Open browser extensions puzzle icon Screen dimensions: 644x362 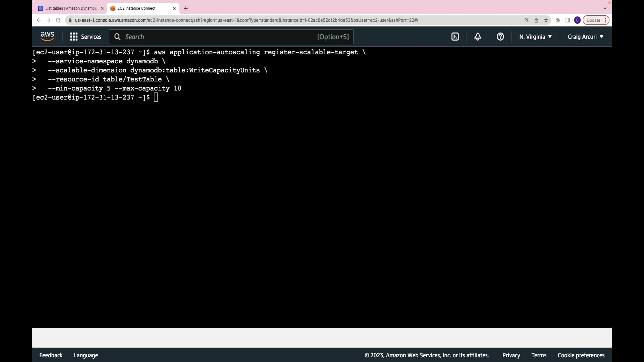tap(558, 20)
